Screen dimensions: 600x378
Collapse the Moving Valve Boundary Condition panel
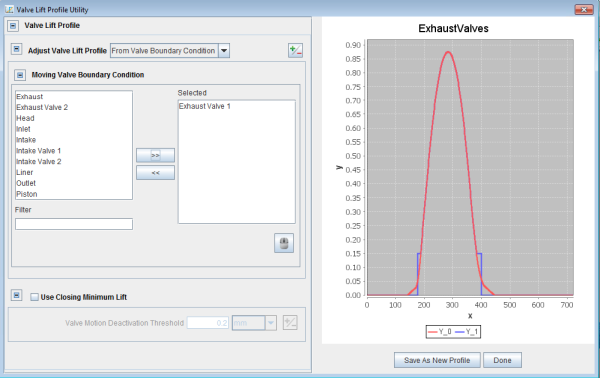click(20, 75)
